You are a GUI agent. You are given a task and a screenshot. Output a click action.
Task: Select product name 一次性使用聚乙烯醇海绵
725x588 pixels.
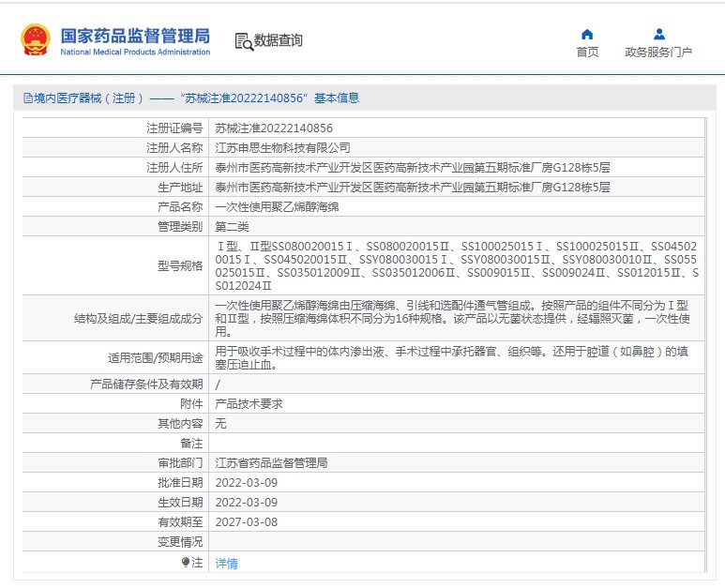coord(277,206)
